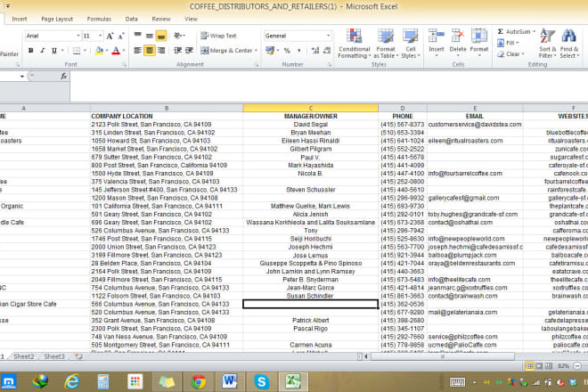
Task: Open Find & Select menu
Action: (569, 44)
